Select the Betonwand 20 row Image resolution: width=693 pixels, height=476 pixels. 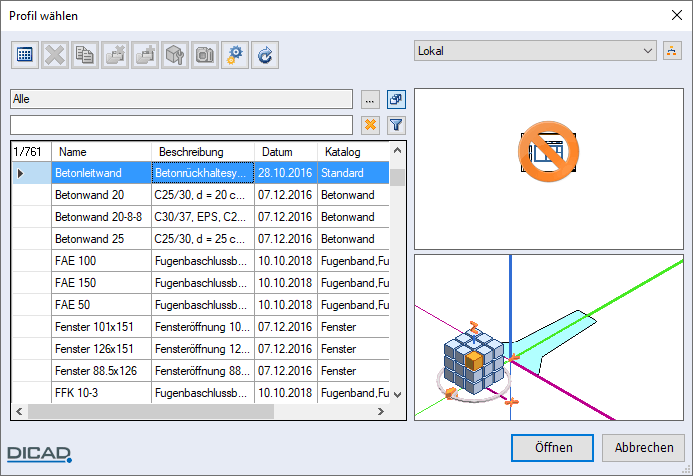[201, 195]
